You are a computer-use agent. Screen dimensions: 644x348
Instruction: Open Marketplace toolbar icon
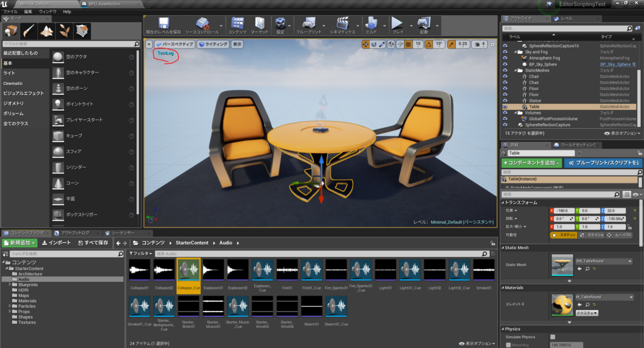(x=260, y=25)
